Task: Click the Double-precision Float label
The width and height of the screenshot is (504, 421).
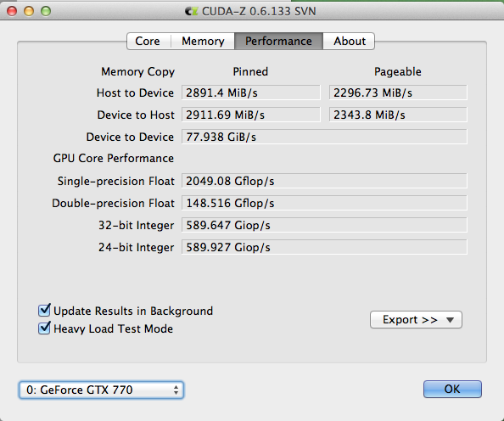Action: 113,203
